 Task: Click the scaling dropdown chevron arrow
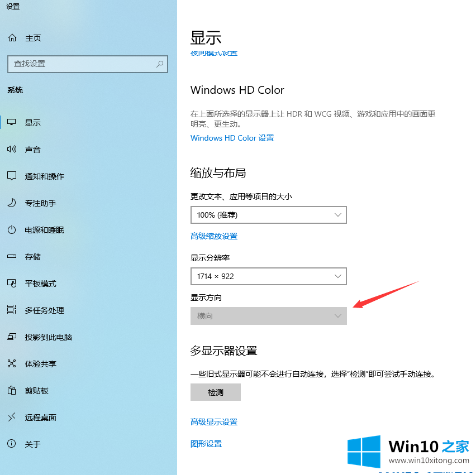(x=338, y=215)
